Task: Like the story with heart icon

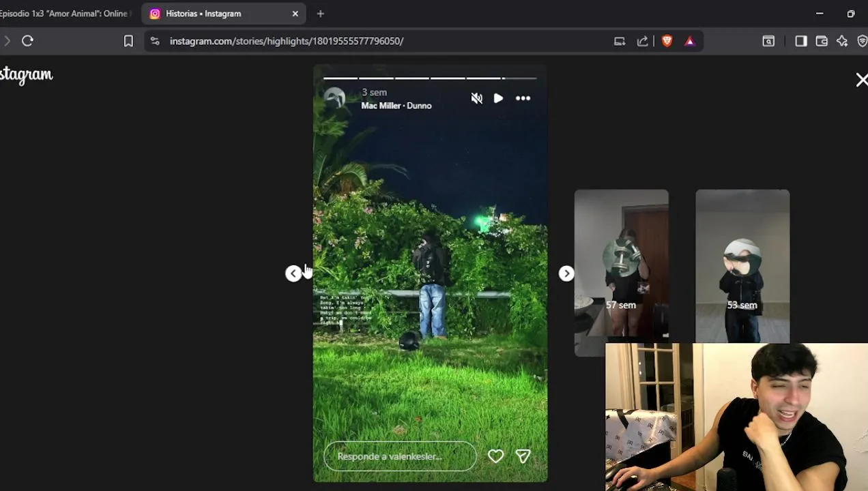Action: (x=495, y=456)
